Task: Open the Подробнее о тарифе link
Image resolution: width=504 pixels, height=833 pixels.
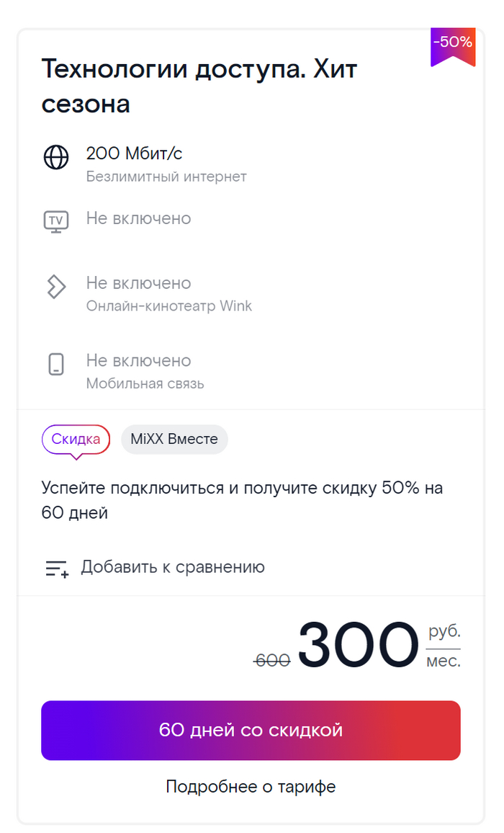Action: (x=251, y=786)
